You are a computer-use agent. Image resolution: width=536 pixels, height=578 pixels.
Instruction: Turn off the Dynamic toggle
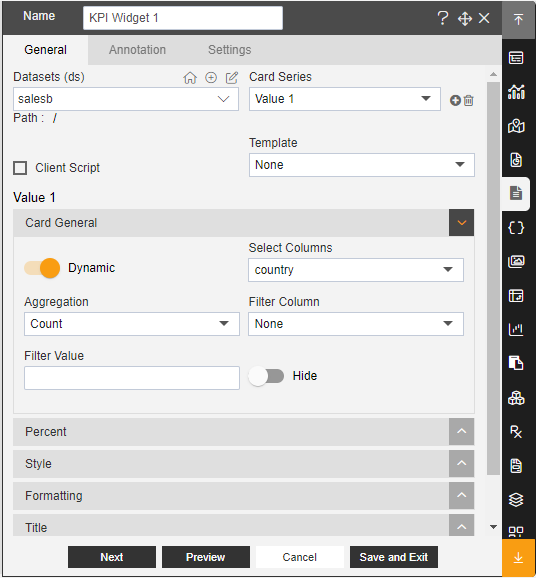click(x=42, y=268)
